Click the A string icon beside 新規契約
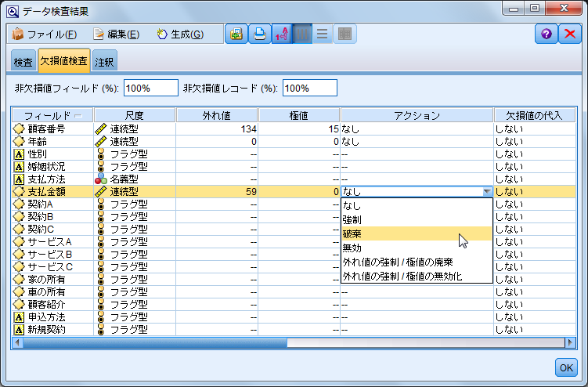This screenshot has height=387, width=588. [x=19, y=330]
